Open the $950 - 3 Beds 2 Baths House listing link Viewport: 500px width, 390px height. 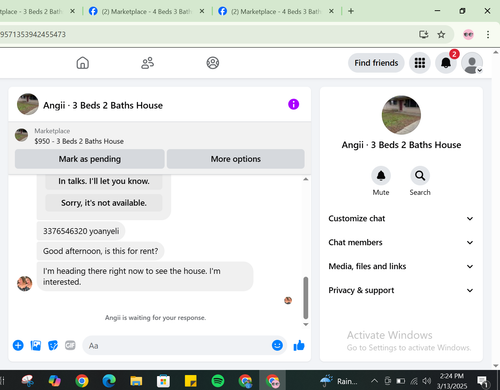click(x=79, y=141)
